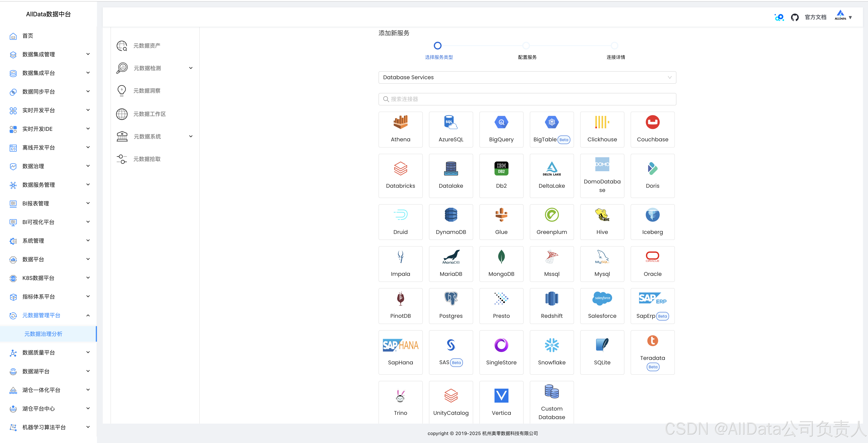Screen dimensions: 868x443
Task: Choose the PinotDB wine glass icon
Action: (x=400, y=299)
